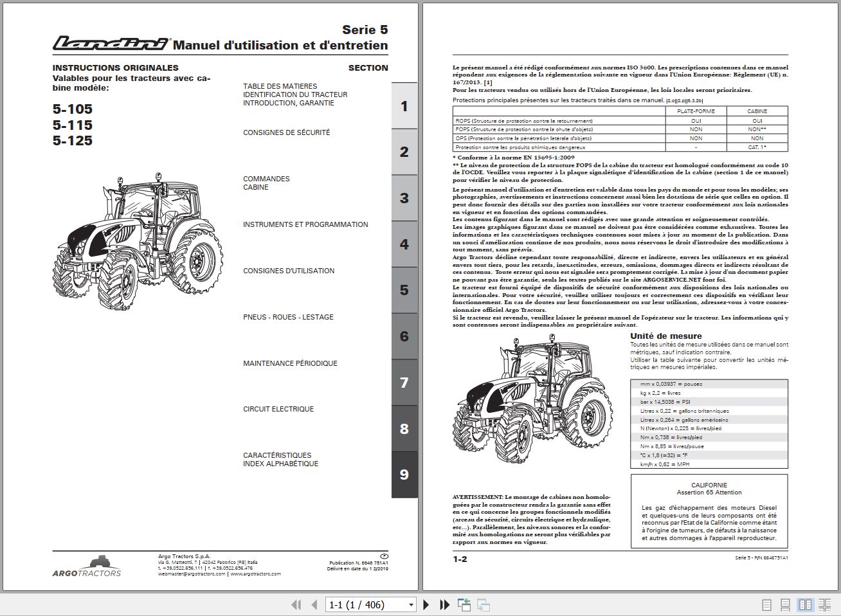Click the ROPS protection table row
This screenshot has height=616, width=841.
pyautogui.click(x=620, y=120)
